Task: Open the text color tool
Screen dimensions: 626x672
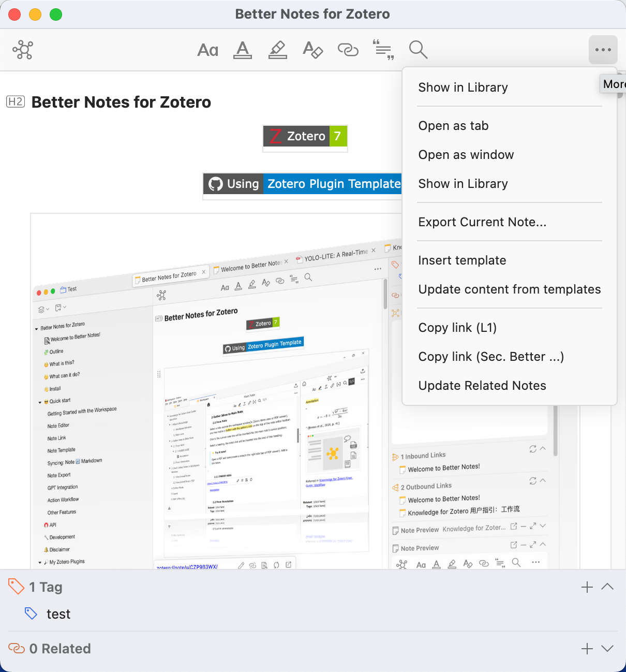Action: pos(243,50)
